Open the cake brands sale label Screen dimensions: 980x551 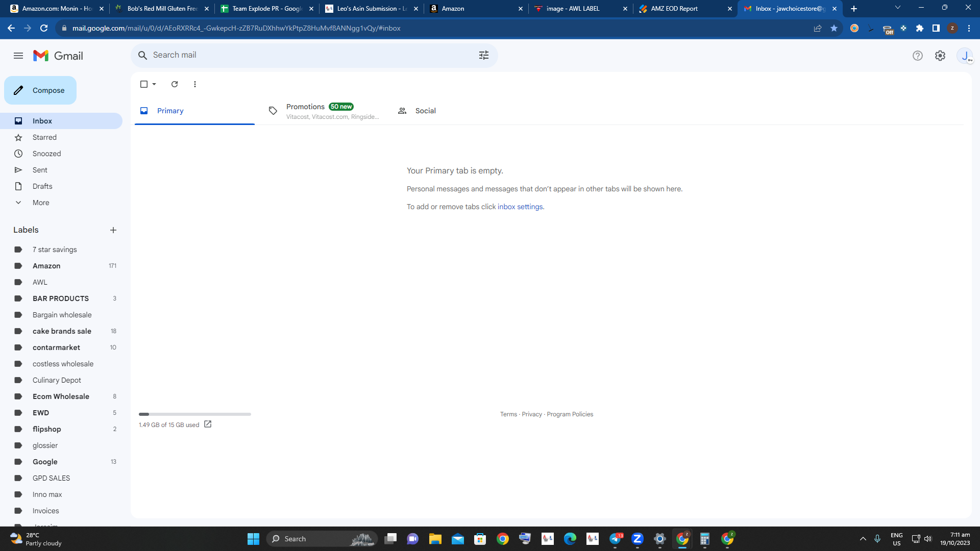tap(61, 331)
